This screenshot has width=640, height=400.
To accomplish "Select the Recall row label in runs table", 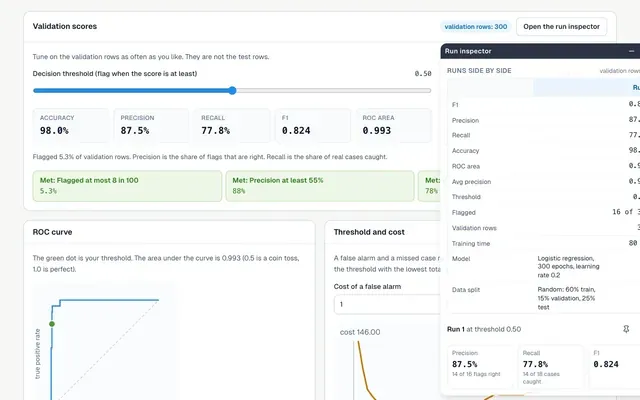I will [461, 135].
